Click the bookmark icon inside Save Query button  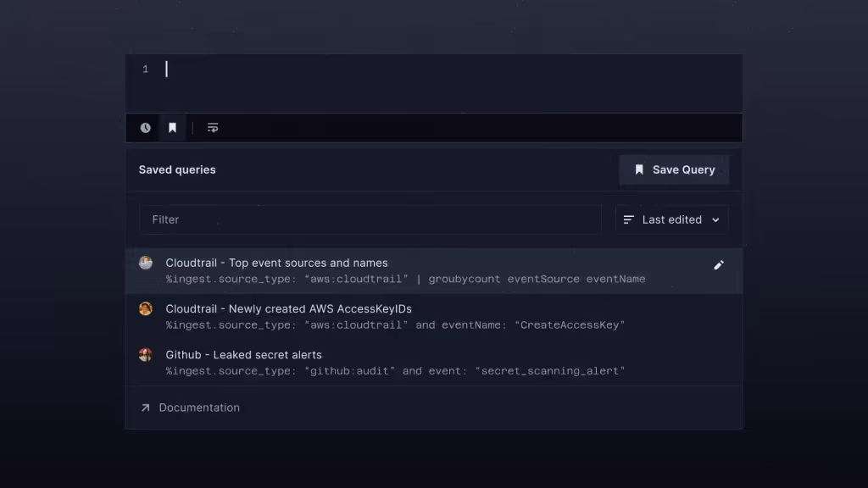[639, 169]
